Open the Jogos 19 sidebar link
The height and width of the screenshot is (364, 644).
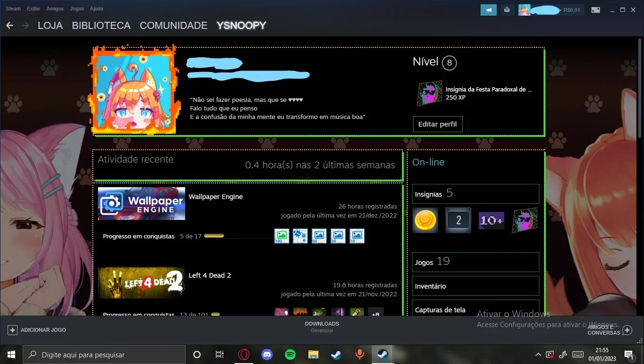(476, 262)
